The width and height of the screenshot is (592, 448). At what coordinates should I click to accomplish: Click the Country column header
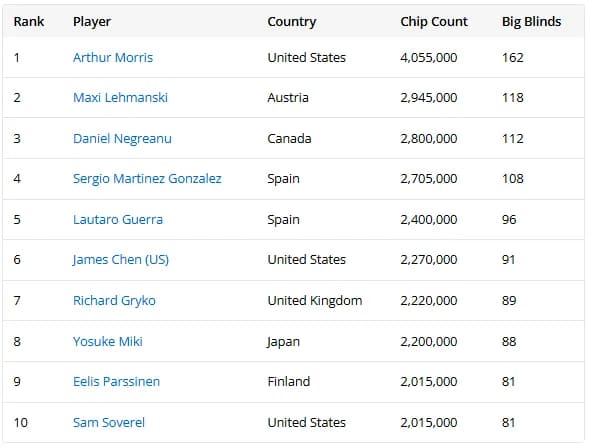click(x=292, y=22)
